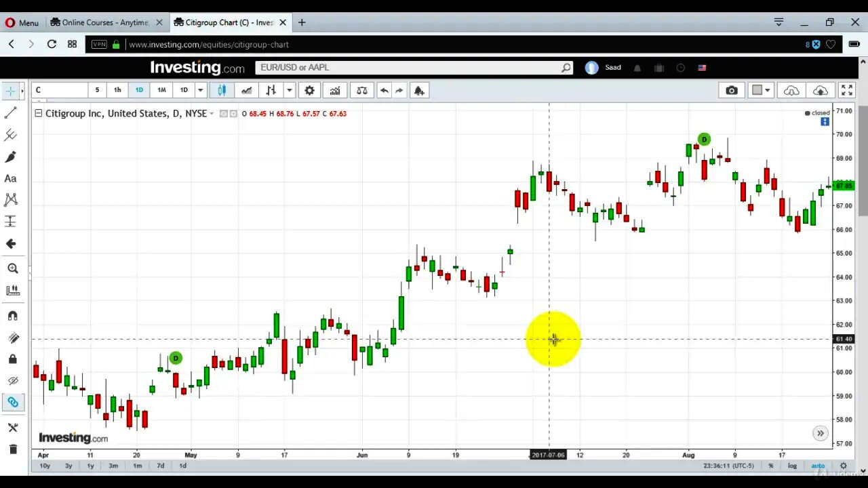Load chart layout from cloud
868x488 pixels.
(x=791, y=90)
